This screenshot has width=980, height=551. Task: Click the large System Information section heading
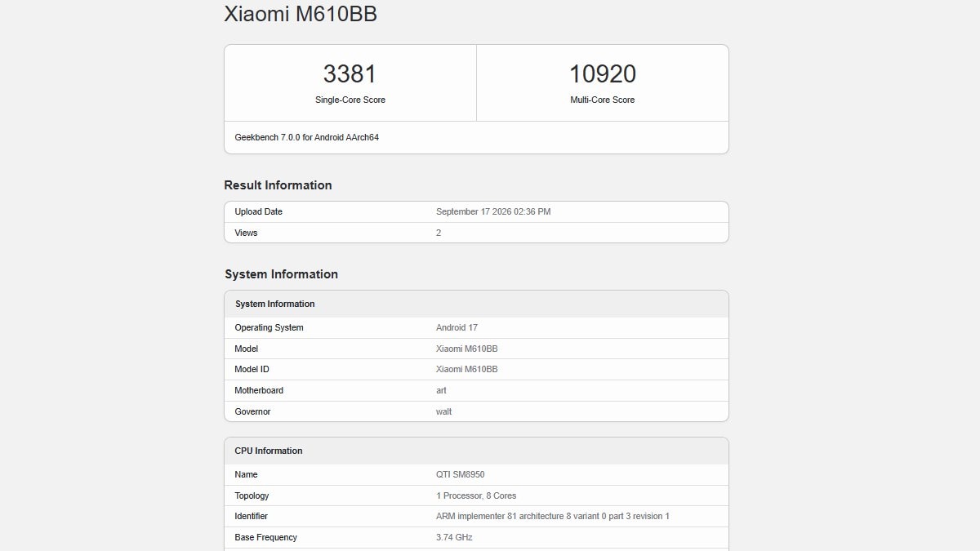pyautogui.click(x=281, y=274)
